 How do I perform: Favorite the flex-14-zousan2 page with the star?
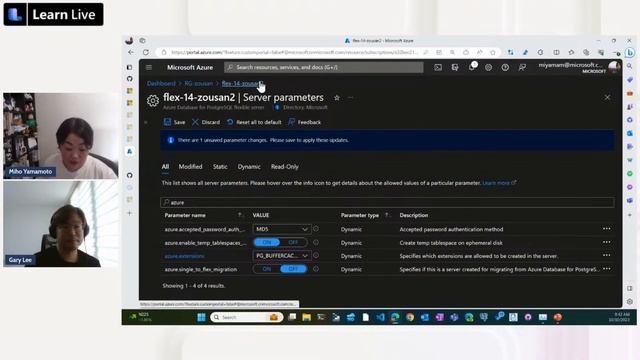click(337, 98)
